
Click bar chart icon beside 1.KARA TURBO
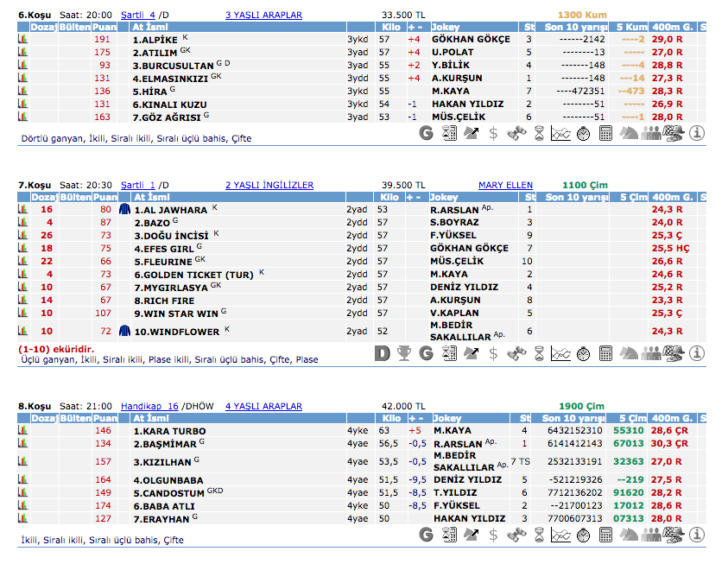[x=22, y=430]
